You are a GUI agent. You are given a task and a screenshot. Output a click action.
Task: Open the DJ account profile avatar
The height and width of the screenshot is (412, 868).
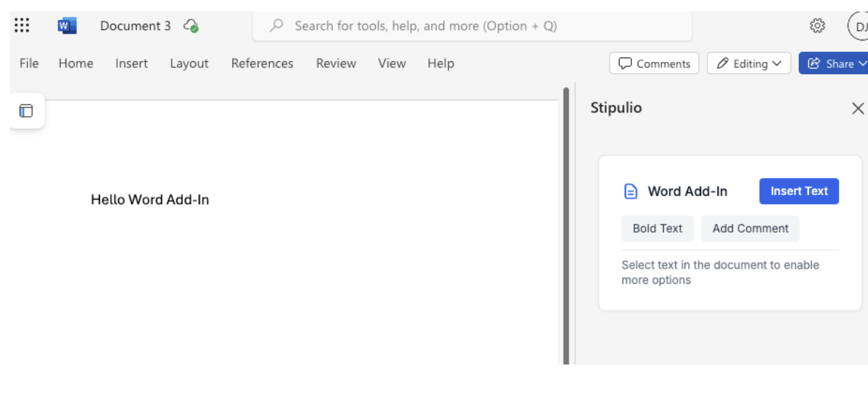pos(859,27)
